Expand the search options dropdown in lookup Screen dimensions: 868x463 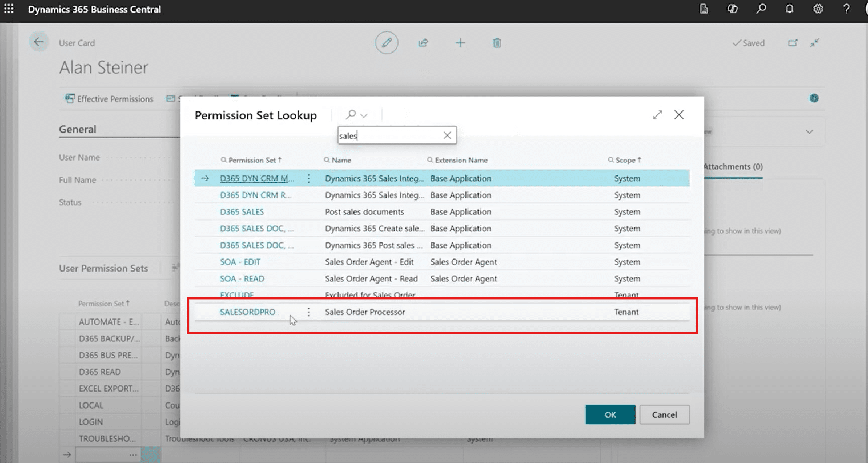coord(364,115)
